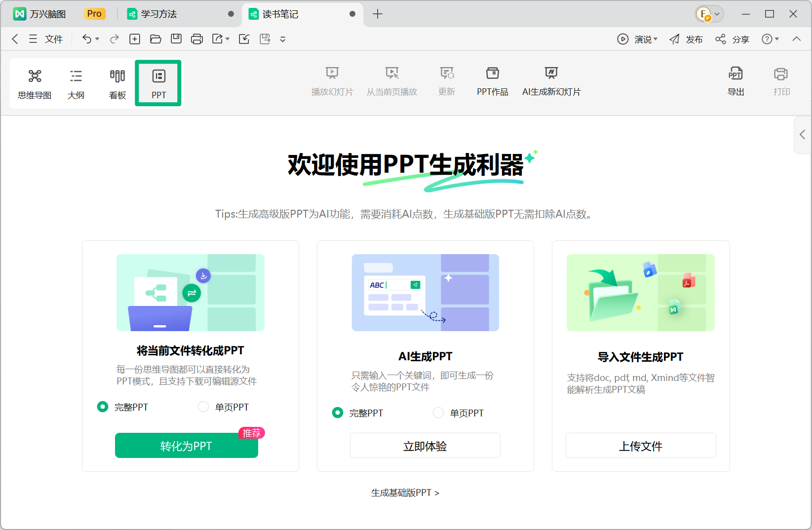
Task: Switch to the 学习方法 tab
Action: pyautogui.click(x=180, y=14)
